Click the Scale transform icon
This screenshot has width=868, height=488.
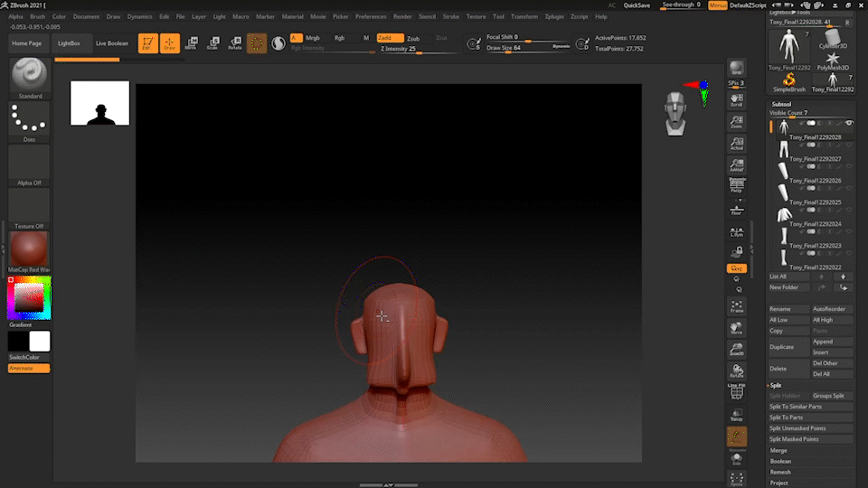212,43
